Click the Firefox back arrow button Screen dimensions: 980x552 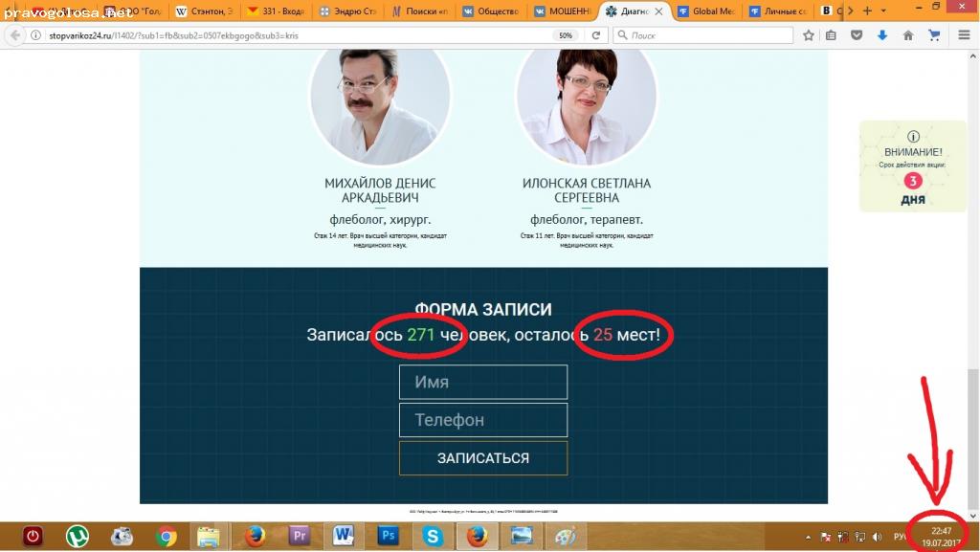[x=14, y=35]
